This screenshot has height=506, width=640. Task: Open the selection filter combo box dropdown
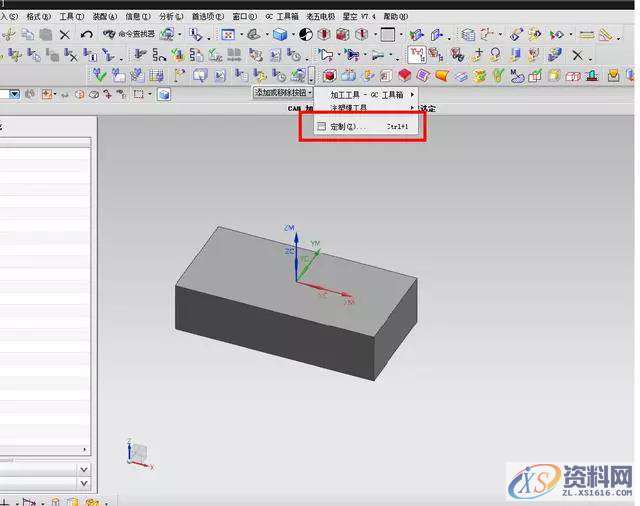[x=15, y=94]
